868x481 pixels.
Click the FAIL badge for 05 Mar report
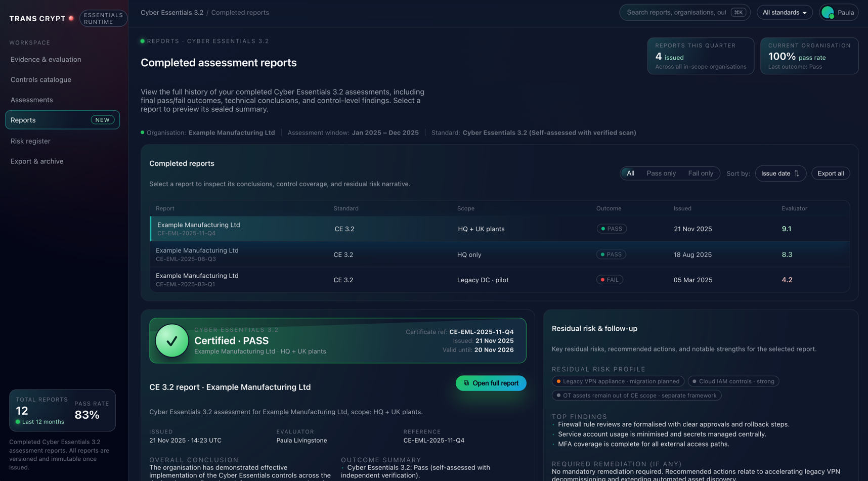click(x=610, y=280)
